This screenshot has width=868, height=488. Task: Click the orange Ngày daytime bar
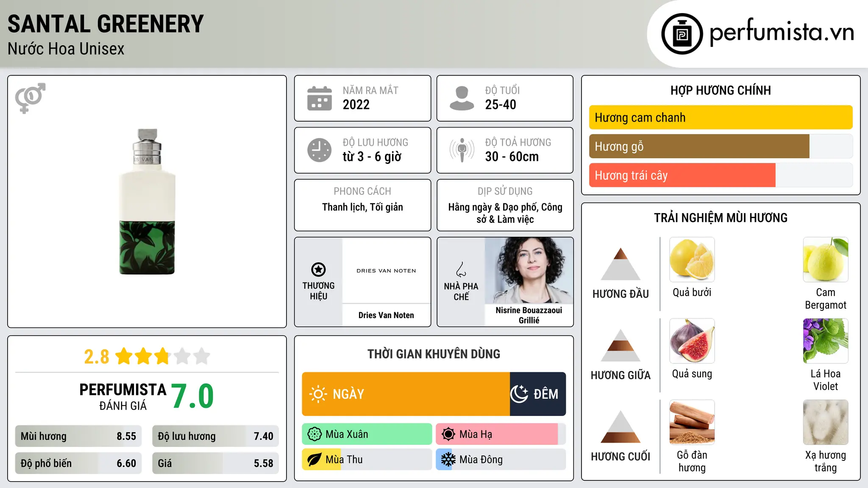pos(406,394)
